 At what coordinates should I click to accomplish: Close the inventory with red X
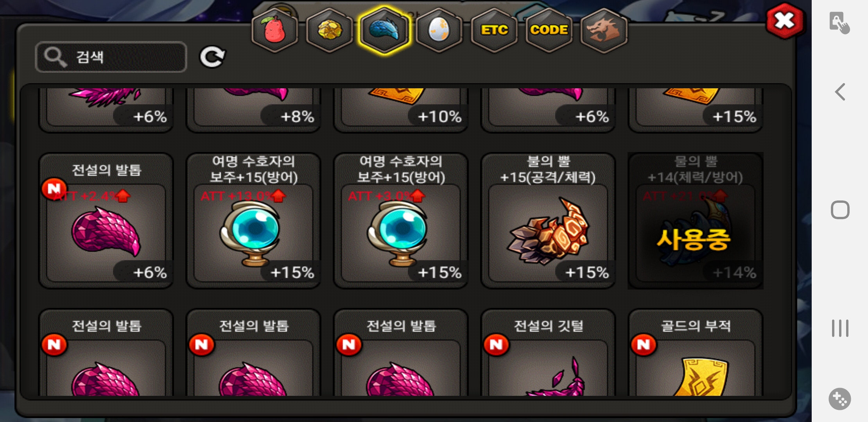(x=785, y=21)
